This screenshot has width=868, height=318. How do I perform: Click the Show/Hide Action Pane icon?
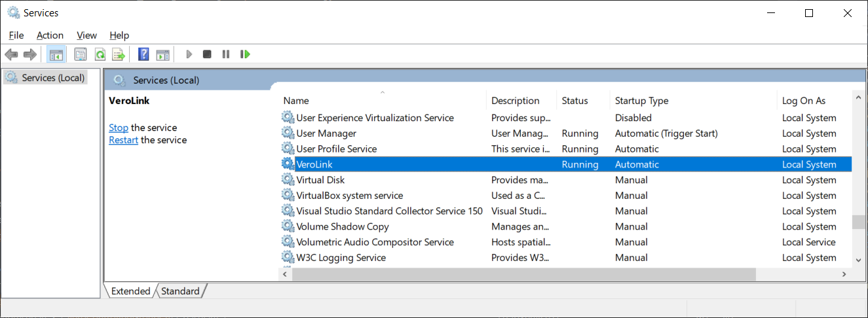[x=162, y=54]
